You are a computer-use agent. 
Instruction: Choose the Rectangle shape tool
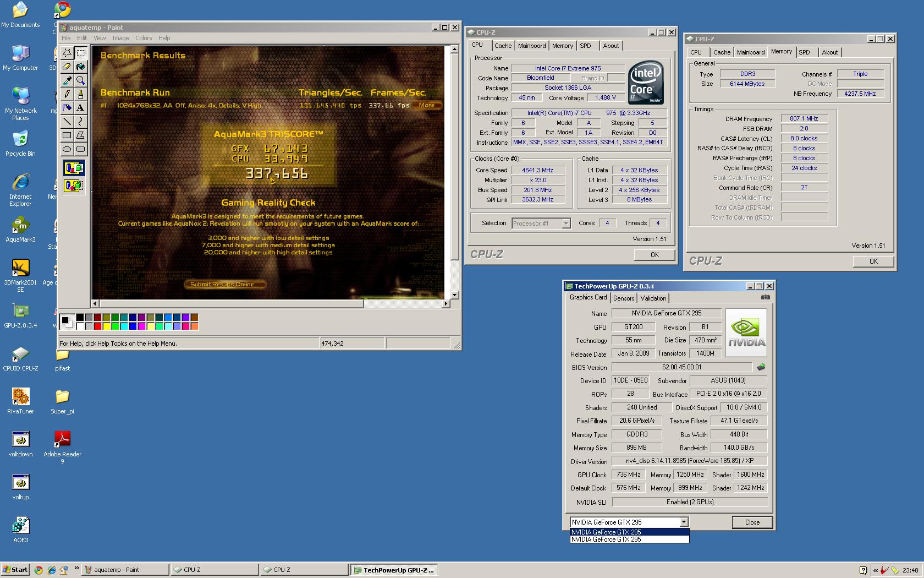(67, 135)
